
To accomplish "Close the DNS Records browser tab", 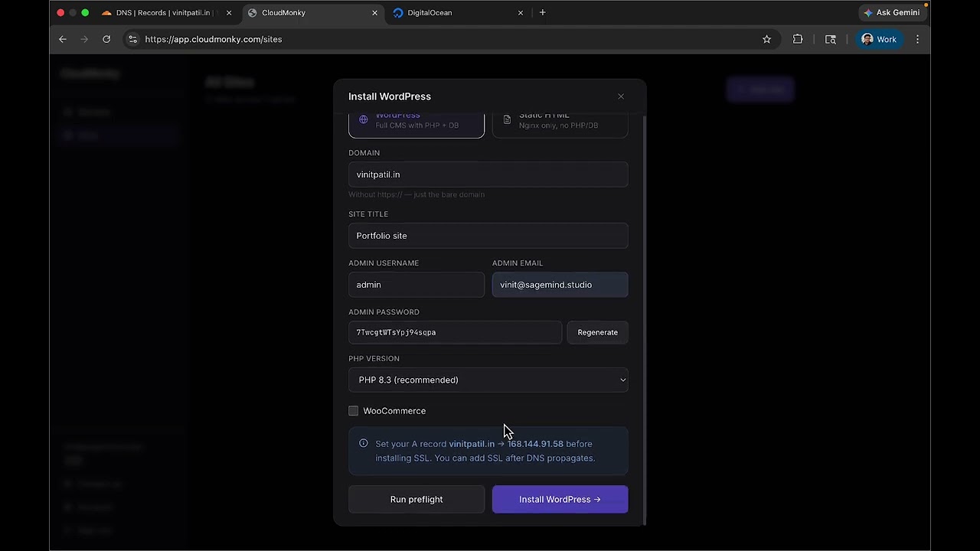I will tap(229, 13).
